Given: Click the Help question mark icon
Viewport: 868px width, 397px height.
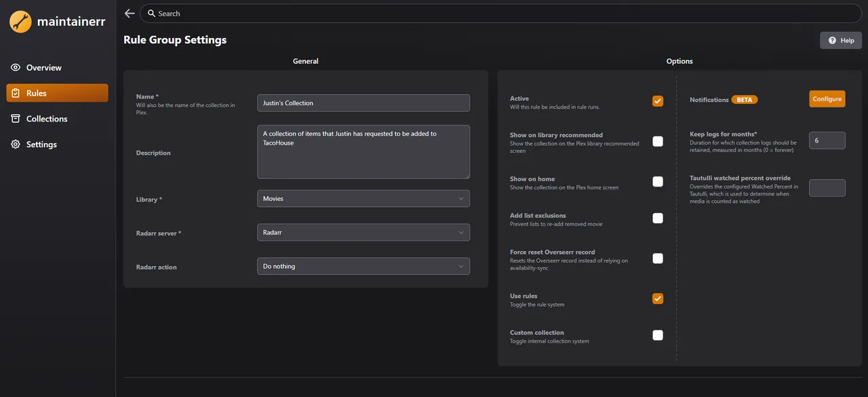Looking at the screenshot, I should [831, 40].
